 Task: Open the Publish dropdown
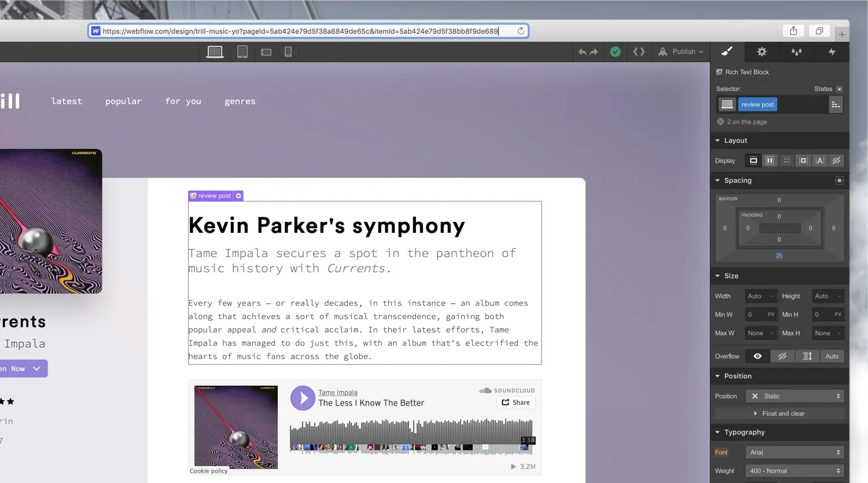pyautogui.click(x=681, y=52)
